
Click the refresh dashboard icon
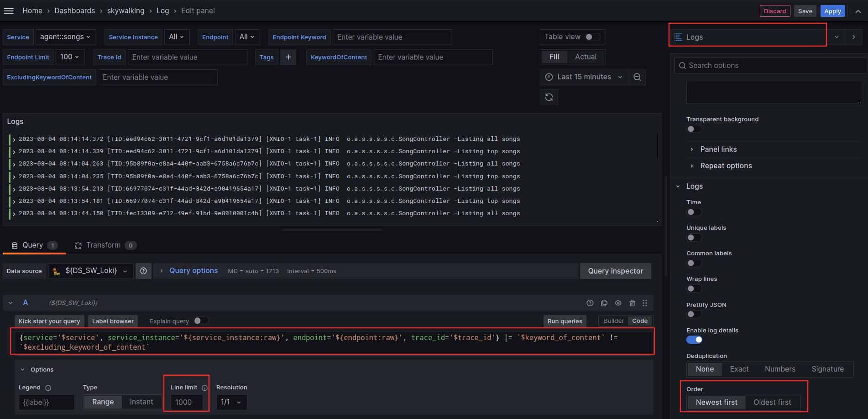click(549, 97)
